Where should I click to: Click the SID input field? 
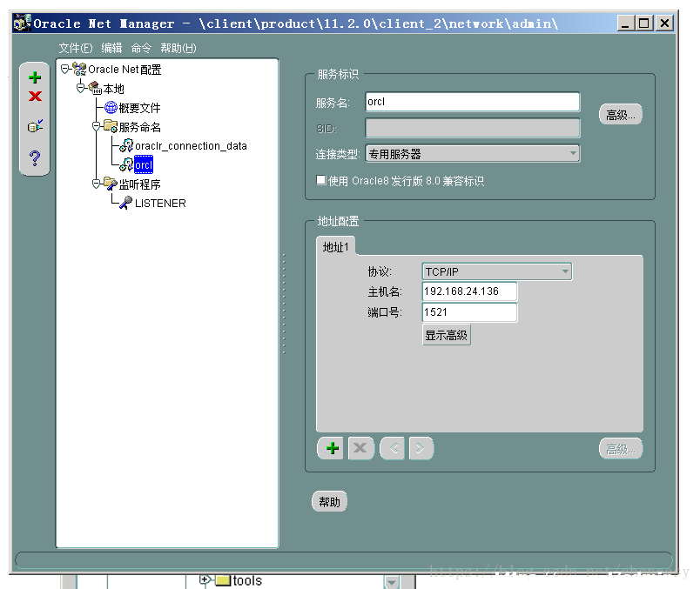coord(472,128)
